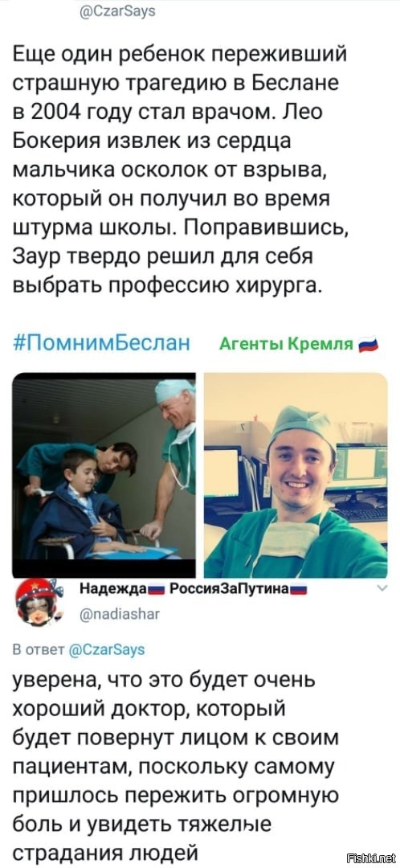400x868 pixels.
Task: Click the Russian flag next to Агенты Кремля
Action: coord(369,346)
